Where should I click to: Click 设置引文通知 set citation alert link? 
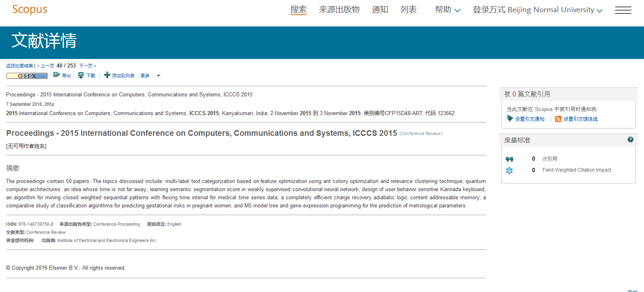(530, 119)
